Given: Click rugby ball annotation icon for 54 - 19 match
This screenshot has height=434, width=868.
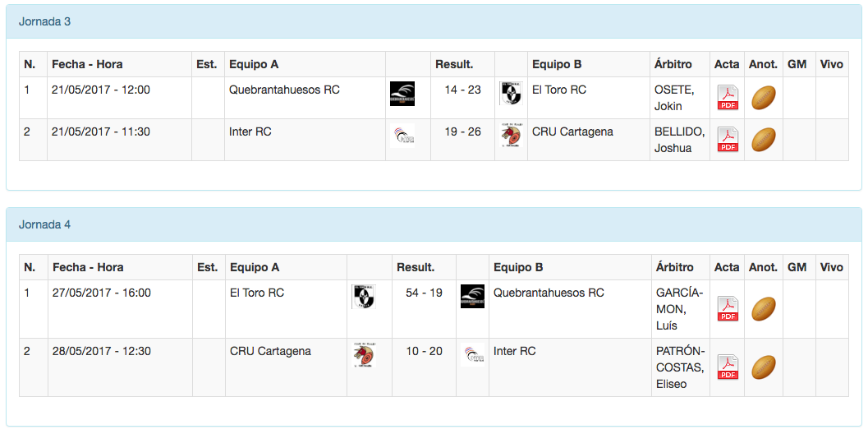Looking at the screenshot, I should click(764, 309).
